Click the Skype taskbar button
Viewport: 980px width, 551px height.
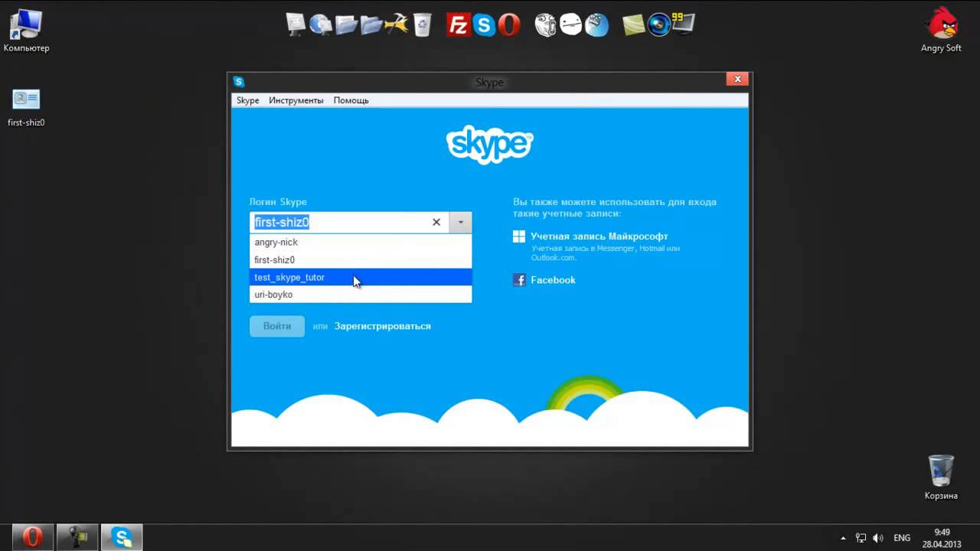tap(122, 537)
